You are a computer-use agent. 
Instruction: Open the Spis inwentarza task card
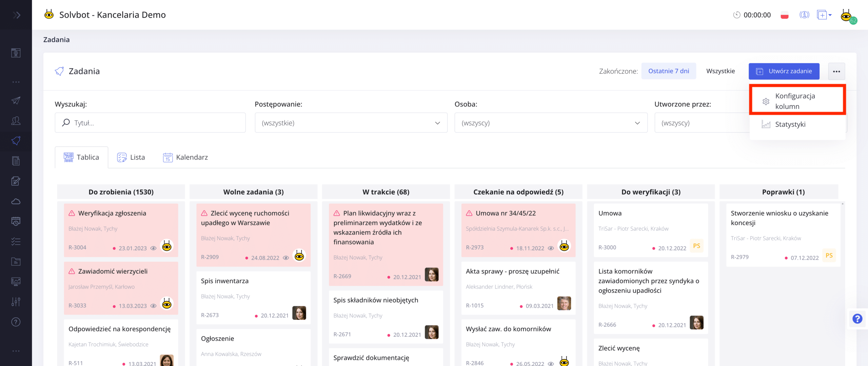click(x=253, y=297)
